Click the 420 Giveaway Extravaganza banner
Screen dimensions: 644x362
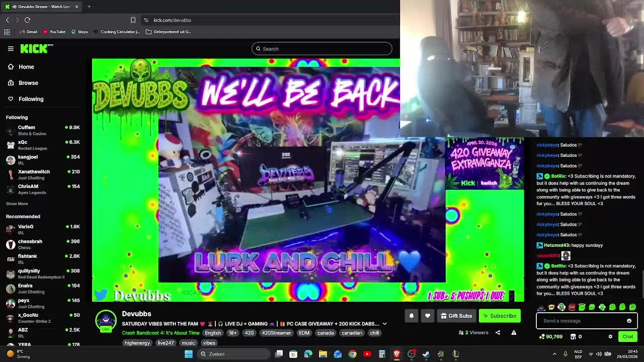[485, 163]
